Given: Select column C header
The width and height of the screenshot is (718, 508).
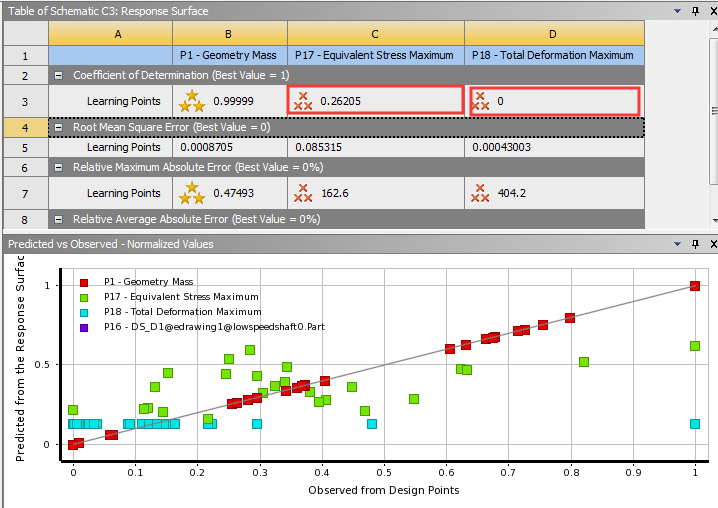Looking at the screenshot, I should [x=375, y=35].
